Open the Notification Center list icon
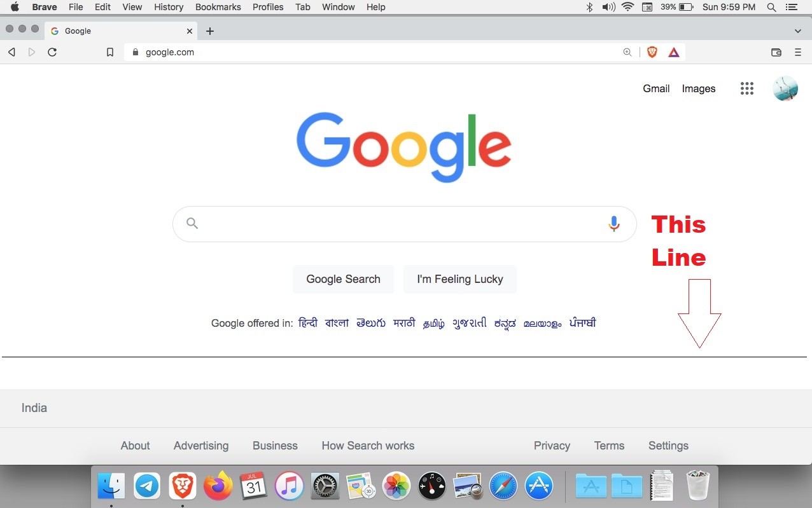 792,7
